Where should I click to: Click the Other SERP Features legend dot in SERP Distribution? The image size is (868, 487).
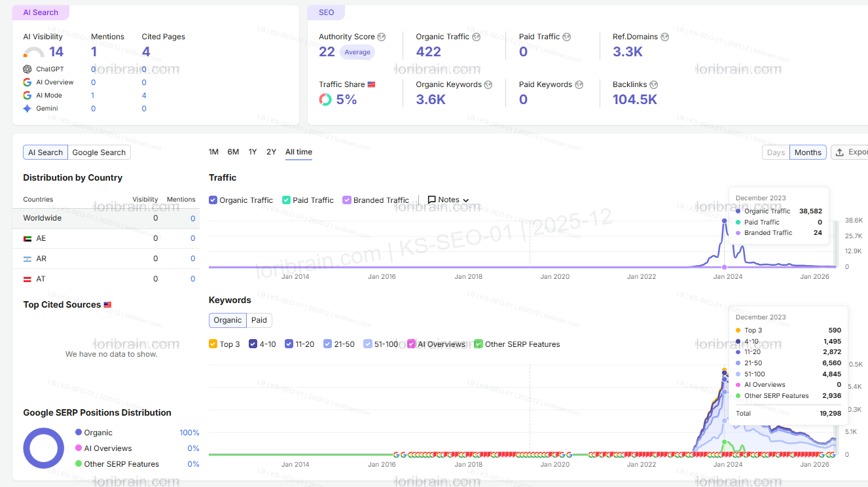tap(79, 464)
